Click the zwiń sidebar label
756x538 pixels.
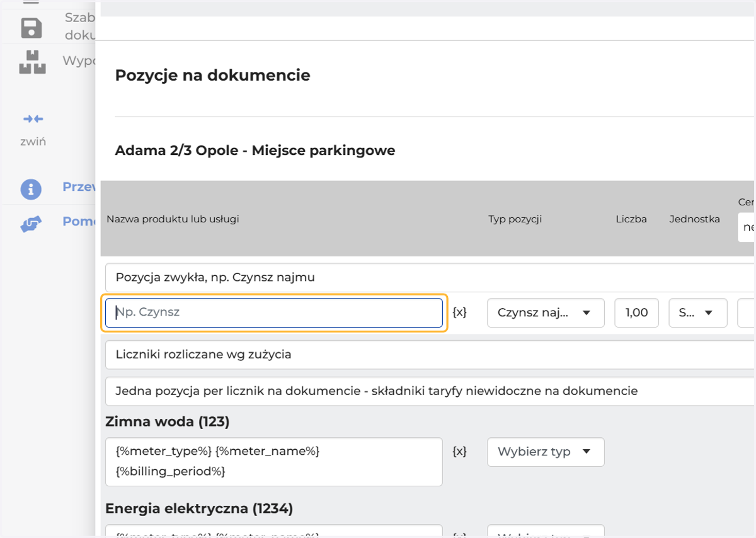click(33, 142)
